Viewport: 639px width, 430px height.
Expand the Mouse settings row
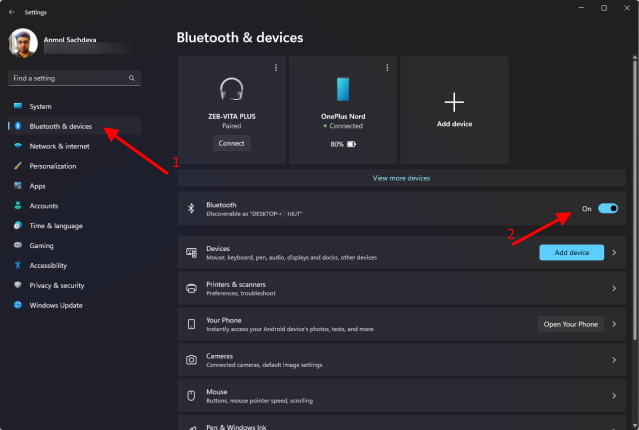pos(613,395)
